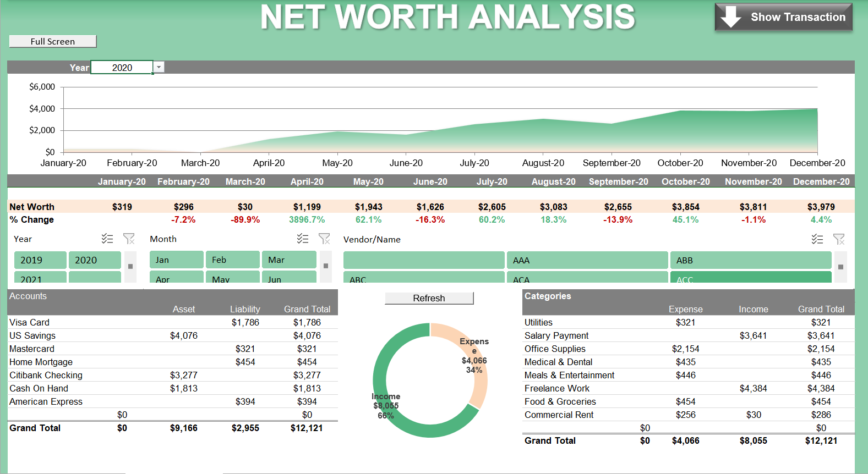Select vendor AAA in slicer
This screenshot has width=868, height=474.
tap(587, 260)
